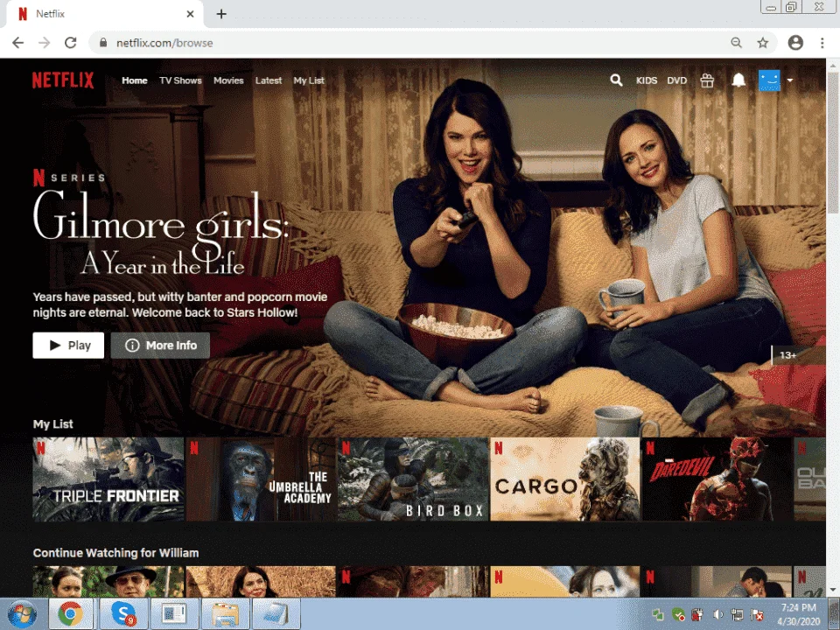This screenshot has width=840, height=630.
Task: Open the notepad taskbar icon
Action: (x=276, y=614)
